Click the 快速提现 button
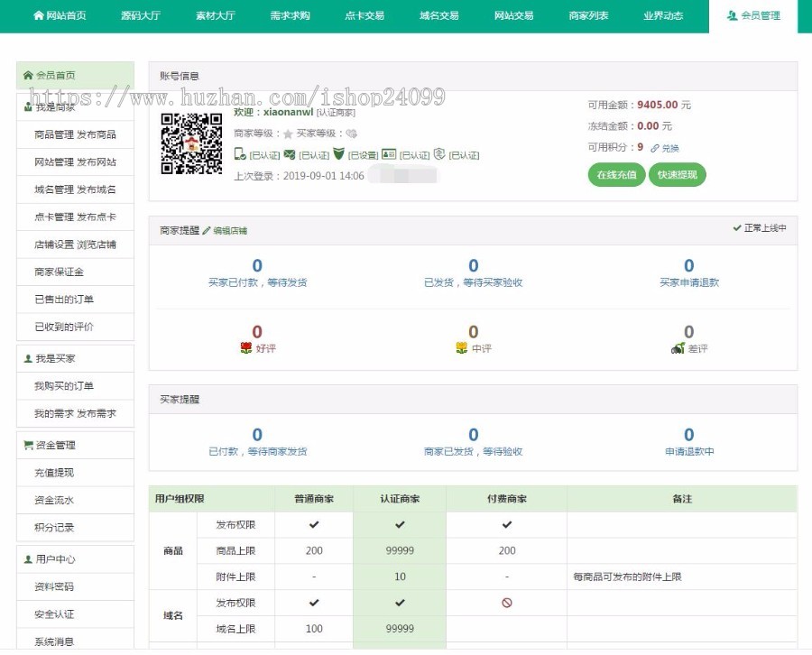The image size is (812, 655). (x=678, y=174)
